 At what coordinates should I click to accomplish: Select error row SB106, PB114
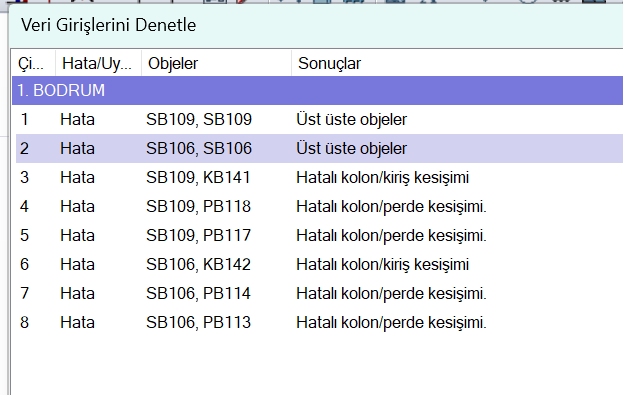coord(319,294)
